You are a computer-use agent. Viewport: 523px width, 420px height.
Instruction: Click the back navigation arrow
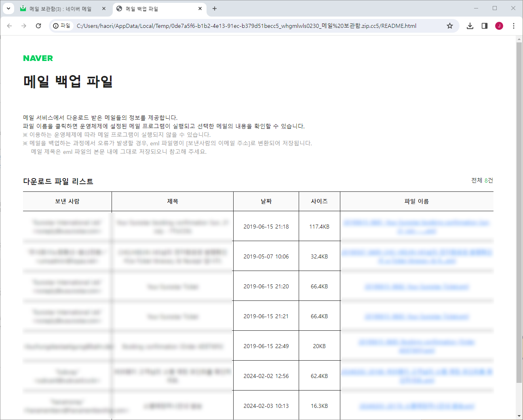(x=9, y=25)
